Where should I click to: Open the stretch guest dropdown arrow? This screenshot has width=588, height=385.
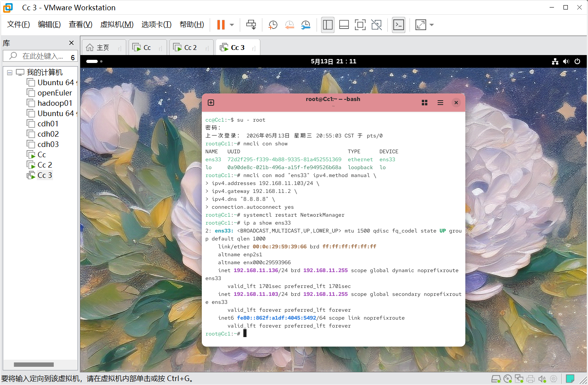pyautogui.click(x=432, y=25)
